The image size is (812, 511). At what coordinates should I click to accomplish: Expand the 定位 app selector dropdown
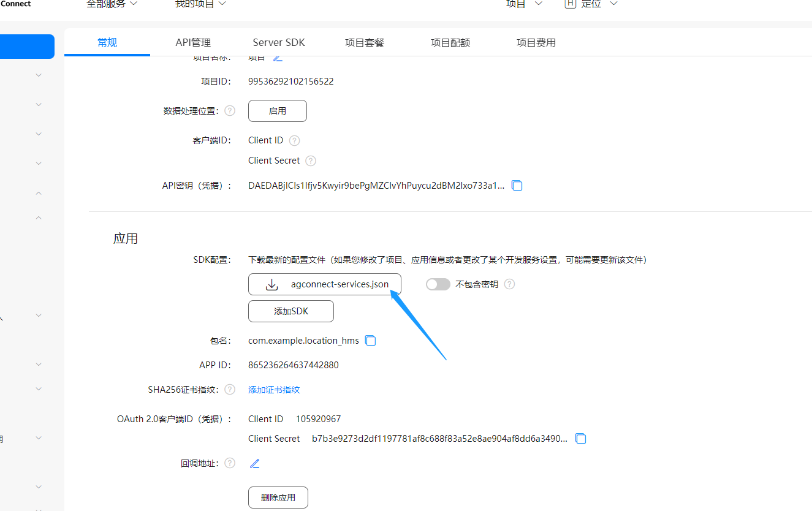tap(600, 4)
